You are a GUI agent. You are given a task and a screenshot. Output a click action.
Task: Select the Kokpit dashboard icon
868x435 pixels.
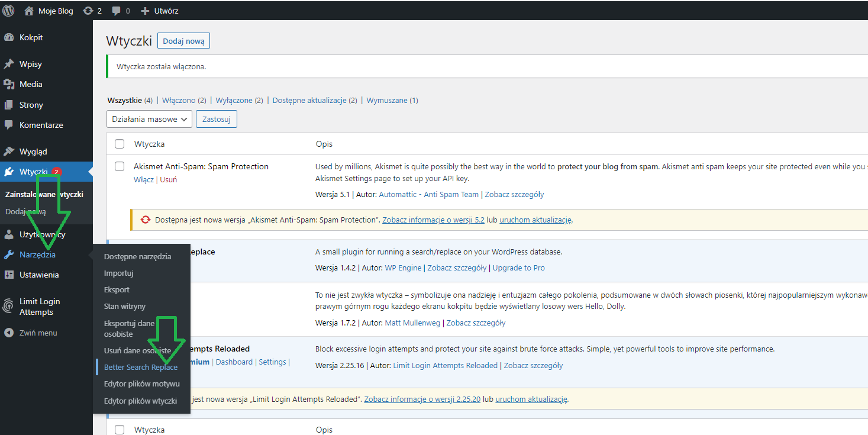10,37
